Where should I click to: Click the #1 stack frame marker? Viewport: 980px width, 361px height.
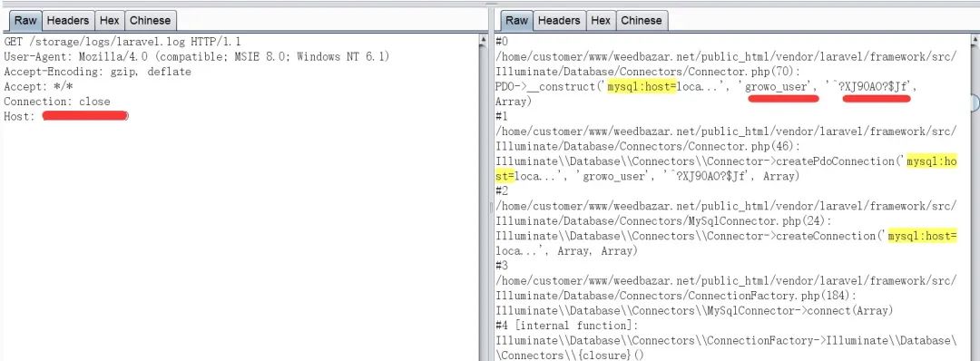coord(502,116)
